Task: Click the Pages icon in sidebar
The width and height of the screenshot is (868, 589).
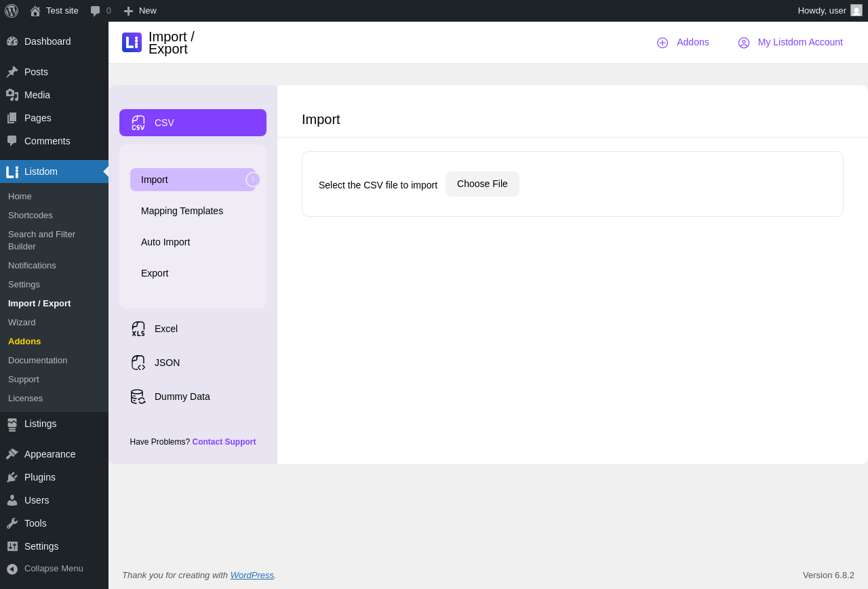Action: click(x=12, y=118)
